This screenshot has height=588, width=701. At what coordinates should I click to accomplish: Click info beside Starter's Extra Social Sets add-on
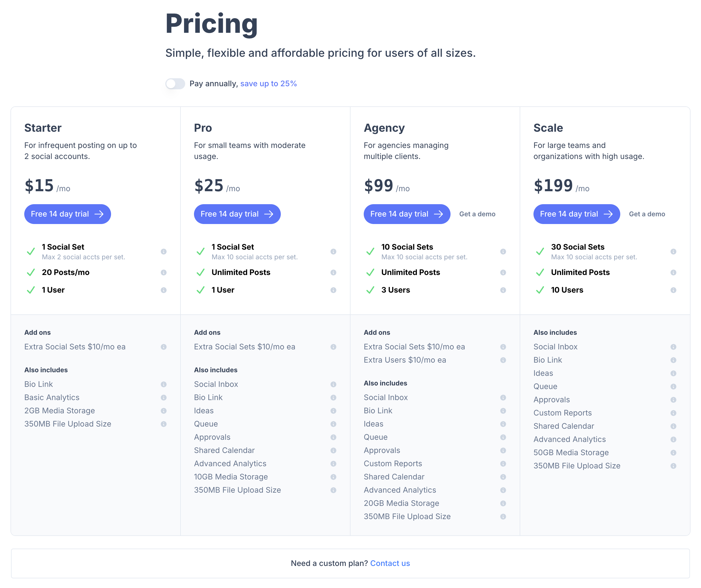click(x=164, y=347)
